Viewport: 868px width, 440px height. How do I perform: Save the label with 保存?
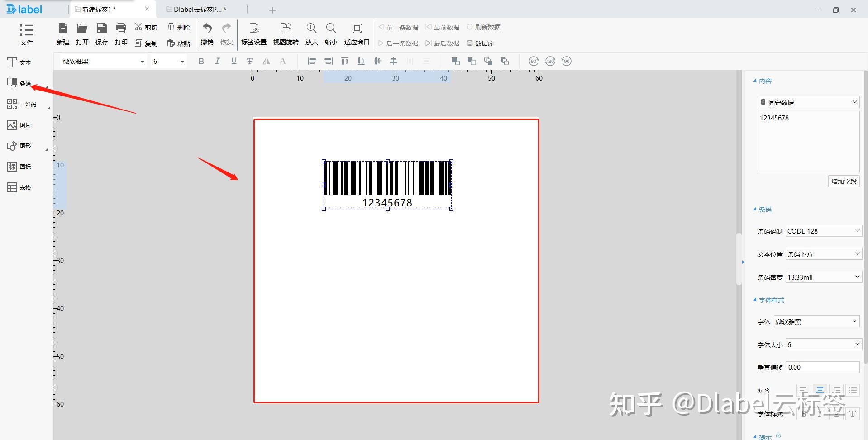[102, 34]
